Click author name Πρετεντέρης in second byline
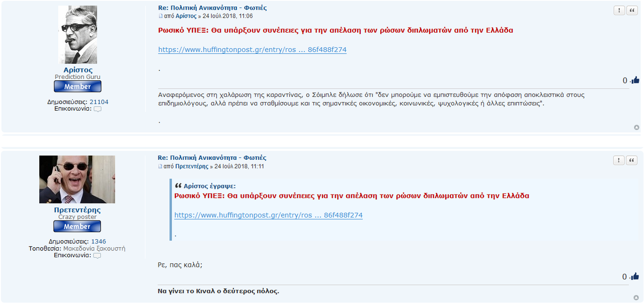 (192, 166)
